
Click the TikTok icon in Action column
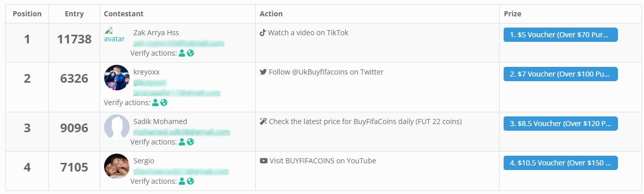(x=263, y=33)
